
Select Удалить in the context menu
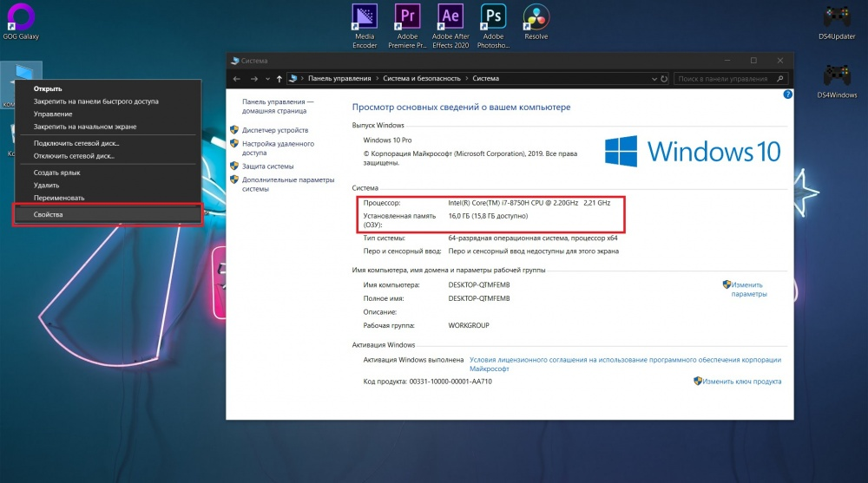click(x=108, y=186)
